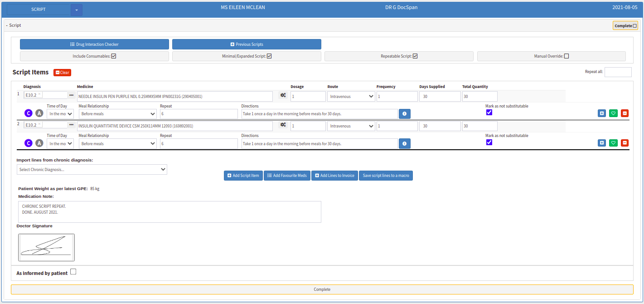Toggle the Include Consumables checkbox
This screenshot has width=644, height=304.
(x=114, y=56)
